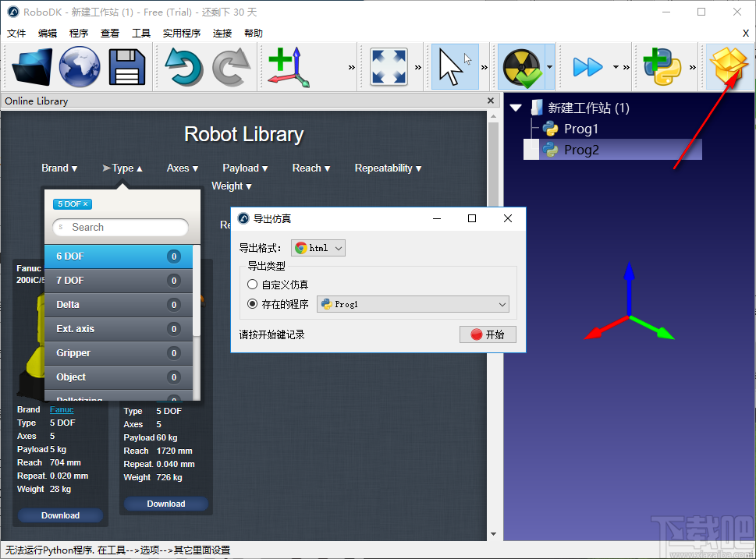This screenshot has height=559, width=756.
Task: Select the 自定义仿真 radio button
Action: point(252,285)
